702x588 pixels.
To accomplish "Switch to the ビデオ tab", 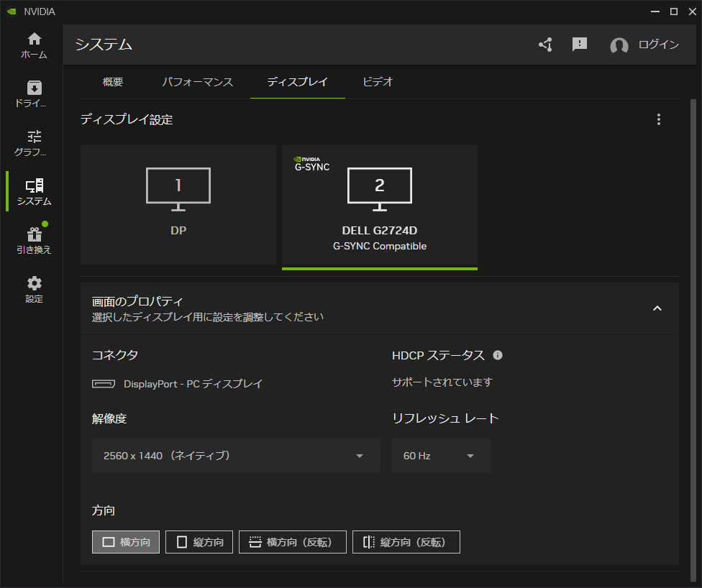I will (x=378, y=82).
